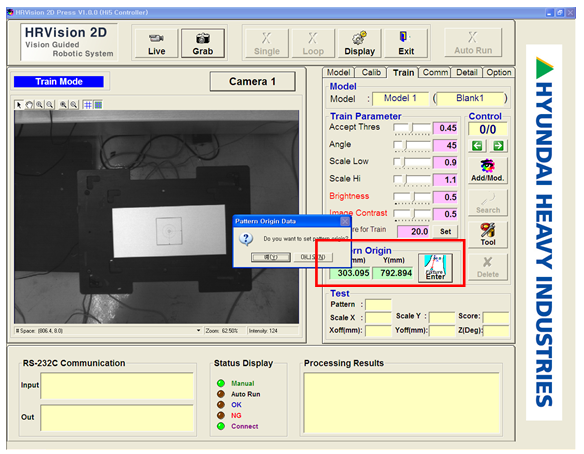Screen dimensions: 584x454
Task: Open the Display settings
Action: click(359, 44)
